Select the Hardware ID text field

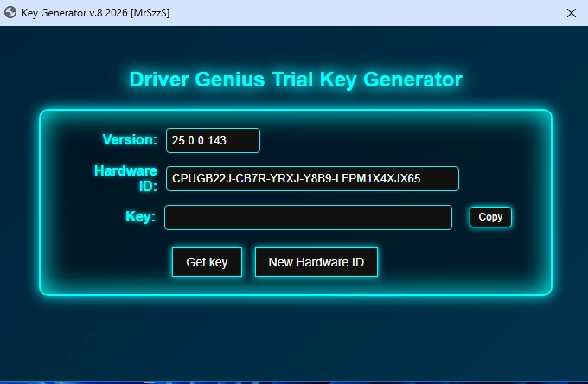[x=312, y=178]
